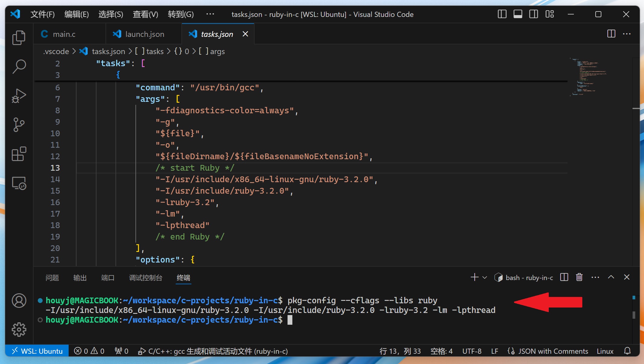Kill the terminal with trash icon

[579, 277]
